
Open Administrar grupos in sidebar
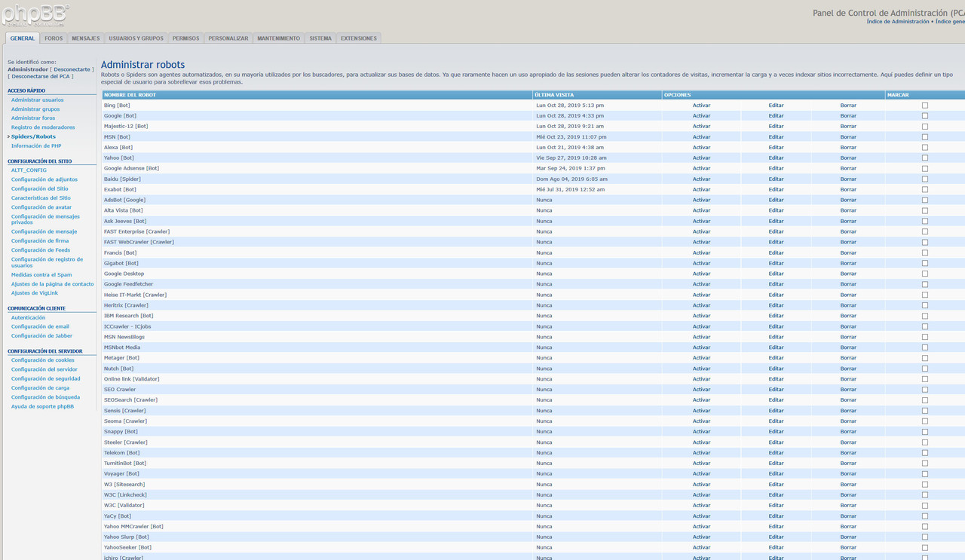click(35, 109)
